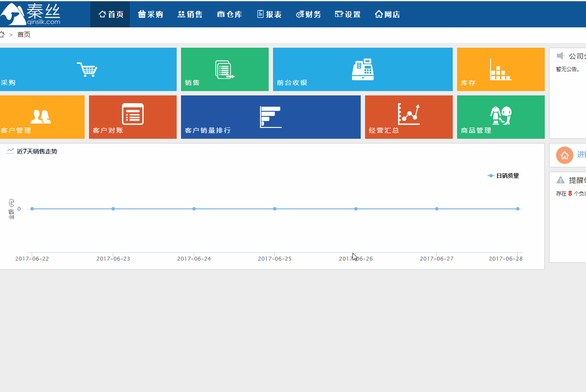Open the 采购 menu in the top navigation
586x392 pixels.
pos(150,14)
